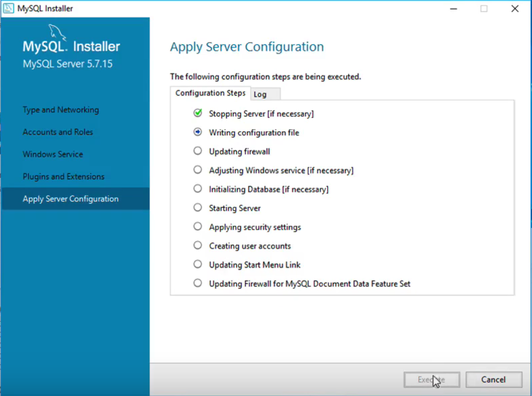The width and height of the screenshot is (532, 396).
Task: Click the Adjusting Windows service status circle
Action: (198, 169)
